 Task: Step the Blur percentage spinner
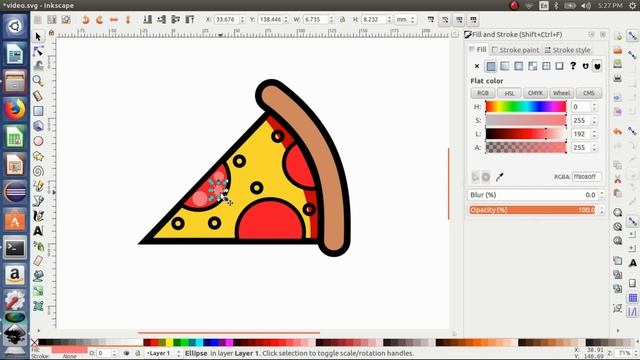602,195
